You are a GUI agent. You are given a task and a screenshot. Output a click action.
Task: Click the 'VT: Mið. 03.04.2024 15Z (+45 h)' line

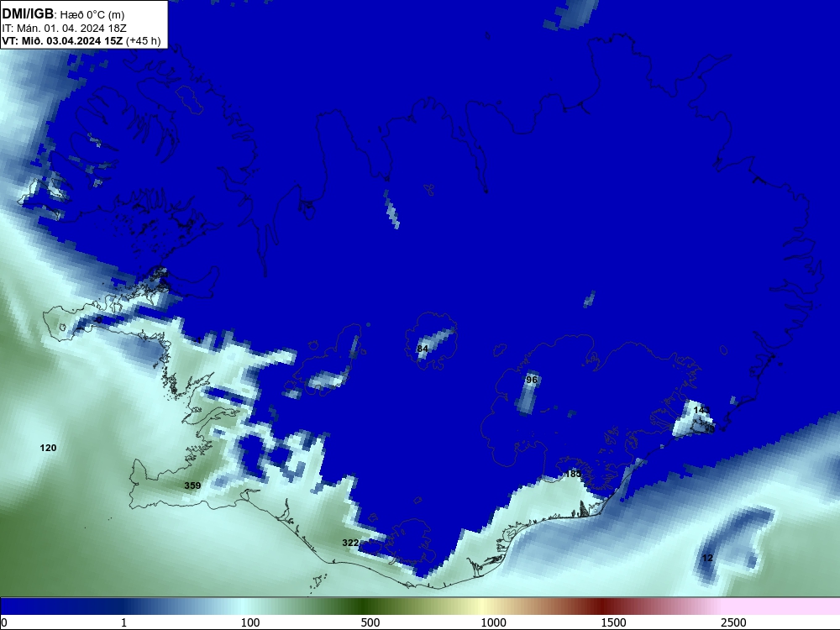81,41
